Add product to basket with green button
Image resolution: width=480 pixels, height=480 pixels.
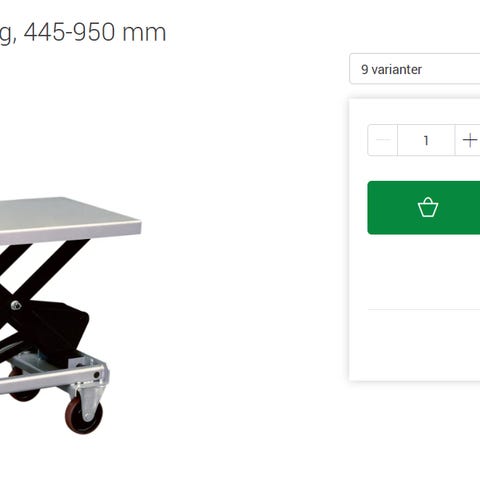(424, 208)
